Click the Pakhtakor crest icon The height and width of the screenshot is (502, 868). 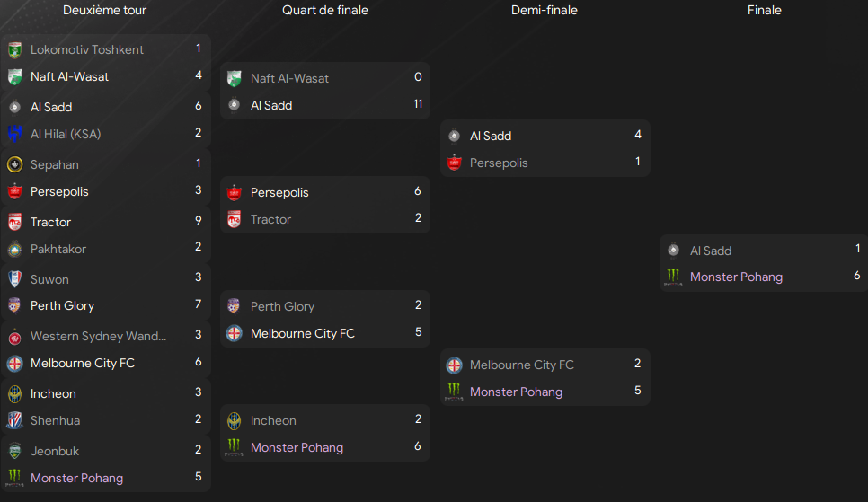click(15, 249)
